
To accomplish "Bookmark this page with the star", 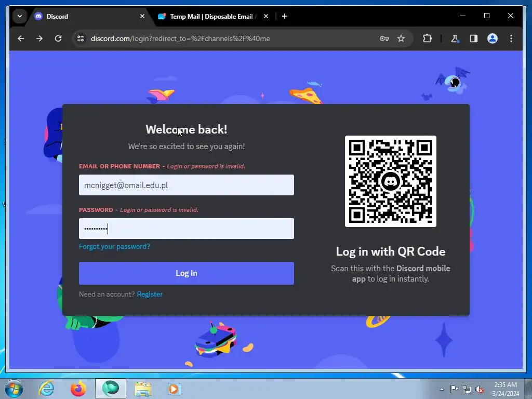I will click(401, 38).
